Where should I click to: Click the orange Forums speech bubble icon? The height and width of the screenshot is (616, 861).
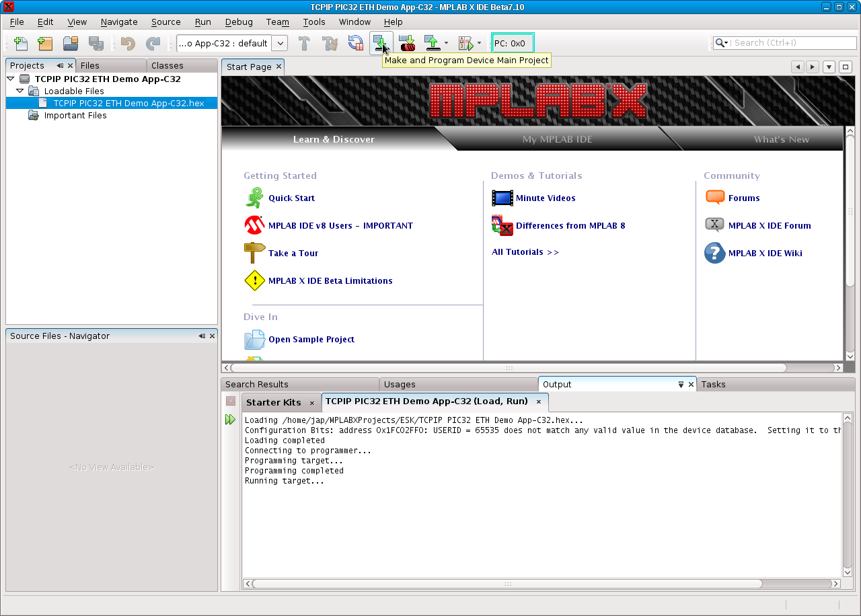click(x=715, y=198)
